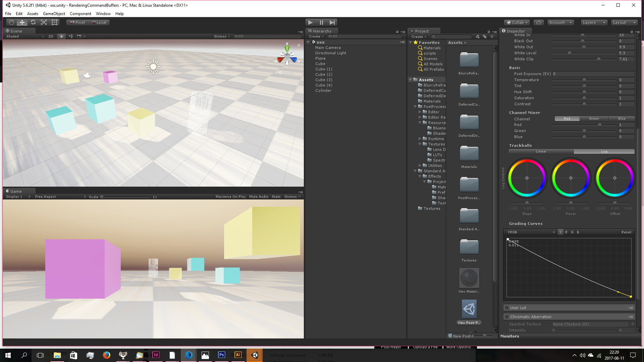Toggle scene lighting in Scene view
Image resolution: width=644 pixels, height=362 pixels.
tap(61, 36)
